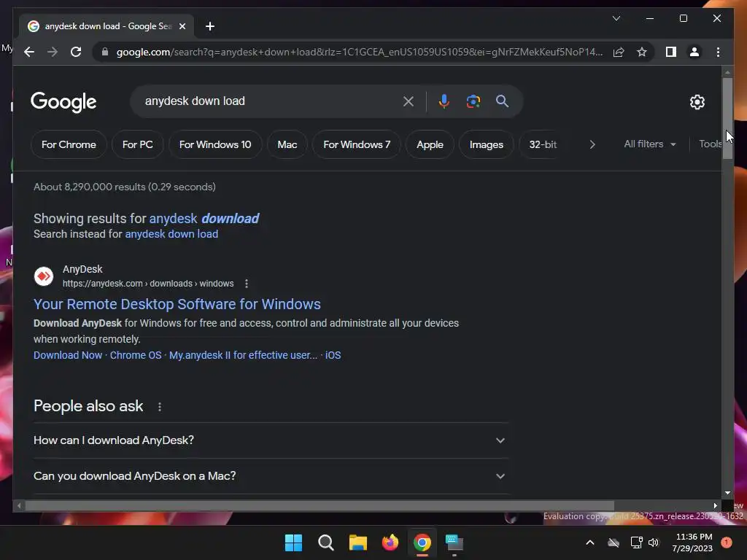Viewport: 747px width, 560px height.
Task: Select the 32-bit filter chip
Action: 543,144
